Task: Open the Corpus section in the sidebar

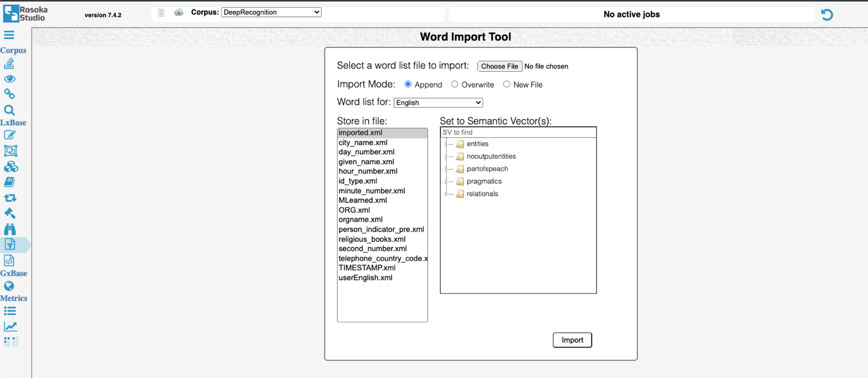Action: coord(13,50)
